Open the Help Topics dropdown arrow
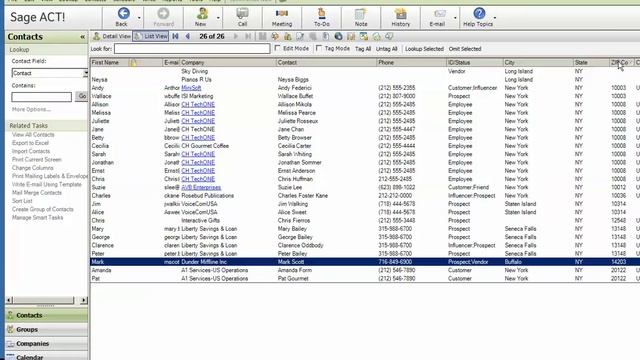 pos(495,18)
